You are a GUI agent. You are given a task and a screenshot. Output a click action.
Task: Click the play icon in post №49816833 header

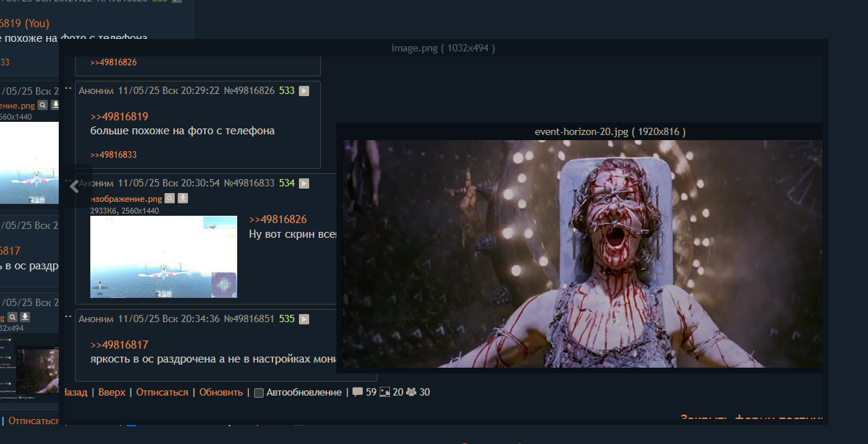coord(304,183)
